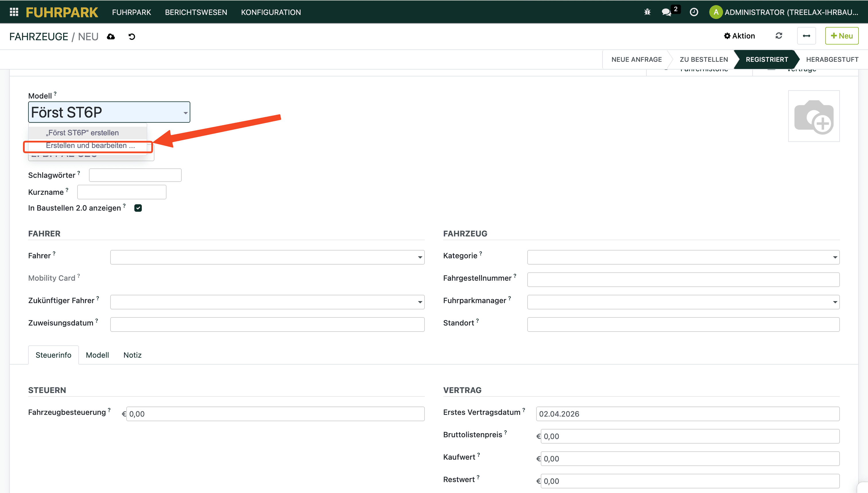Viewport: 868px width, 493px height.
Task: Click the Neu button
Action: [x=842, y=36]
